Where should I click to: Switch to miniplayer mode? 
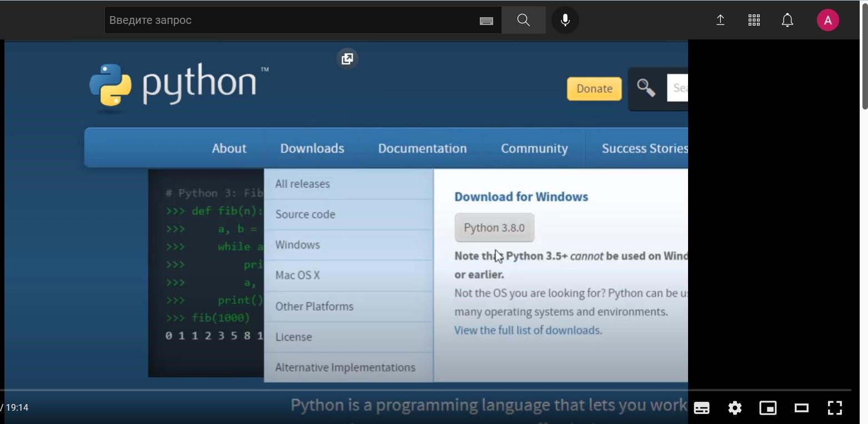tap(768, 408)
